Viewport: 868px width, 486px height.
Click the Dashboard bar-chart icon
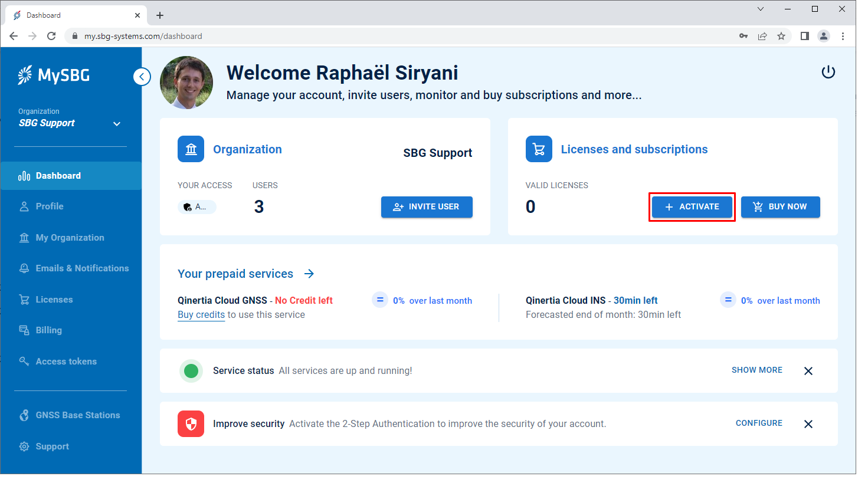pos(24,176)
